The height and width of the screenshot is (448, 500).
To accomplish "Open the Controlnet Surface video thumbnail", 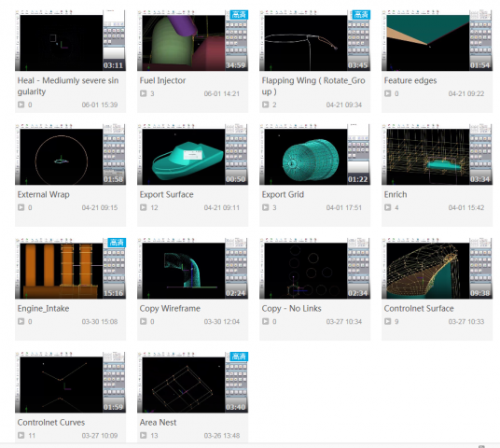I will coord(437,269).
